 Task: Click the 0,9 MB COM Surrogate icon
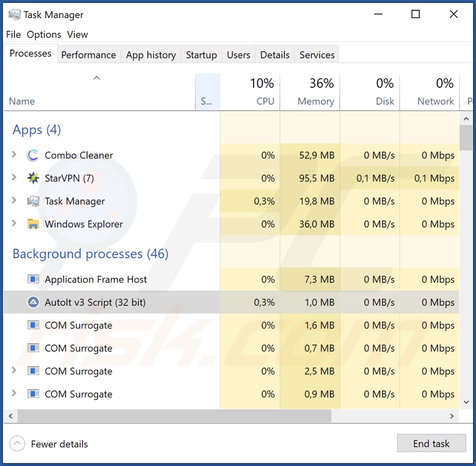[33, 394]
